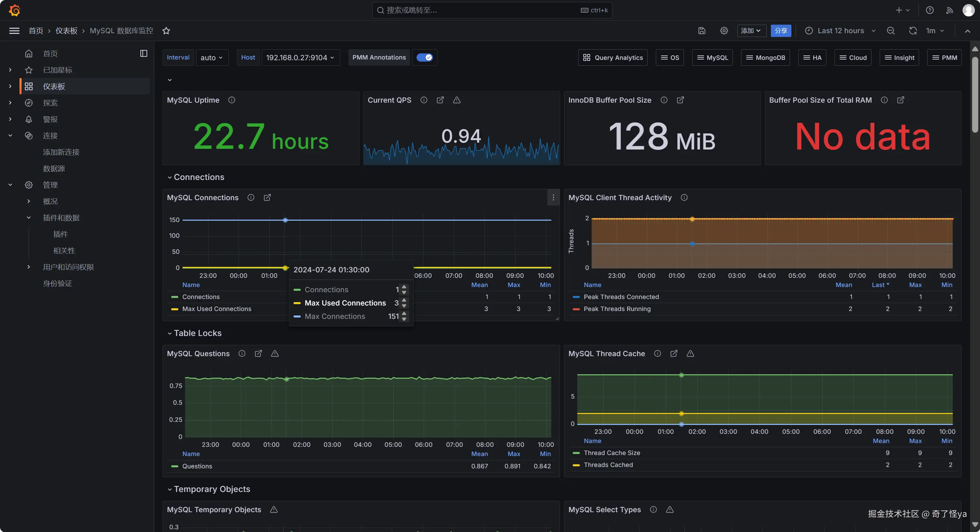Open MySQL Connections panel three-dot menu

[x=553, y=197]
